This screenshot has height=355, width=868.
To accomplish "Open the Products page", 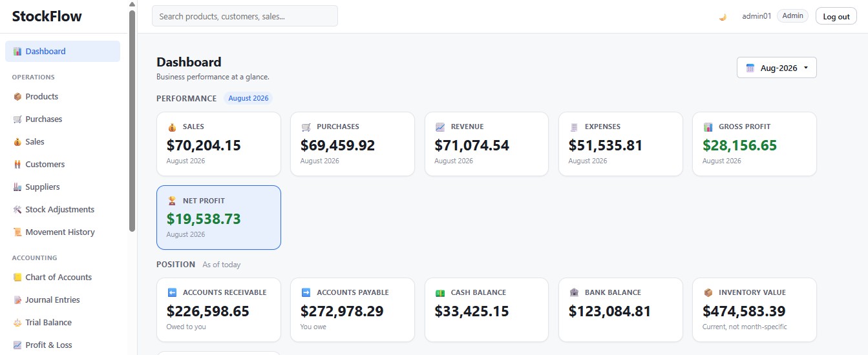I will [63, 97].
